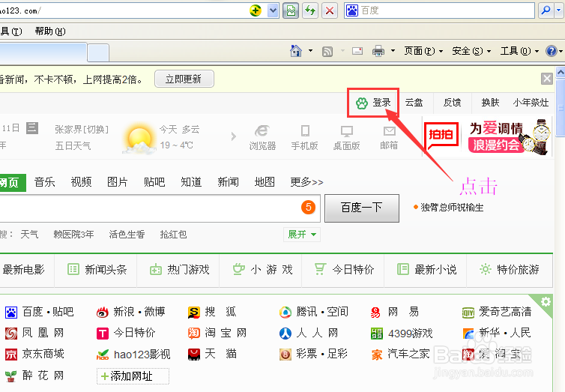Expand search provider dropdown arrow
Image resolution: width=565 pixels, height=392 pixels.
tap(559, 10)
